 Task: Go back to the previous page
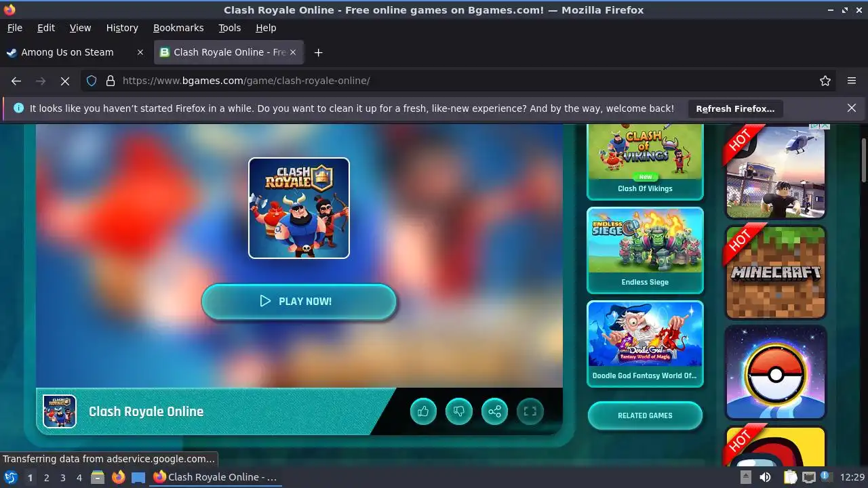tap(16, 81)
